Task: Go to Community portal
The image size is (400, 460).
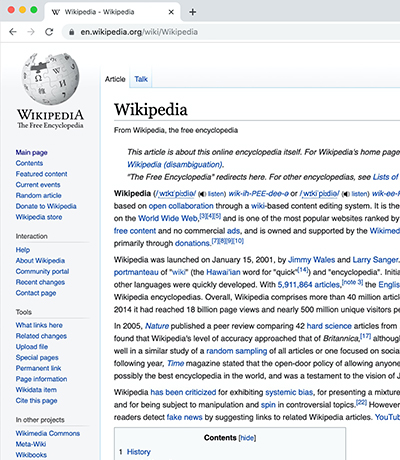Action: [42, 271]
